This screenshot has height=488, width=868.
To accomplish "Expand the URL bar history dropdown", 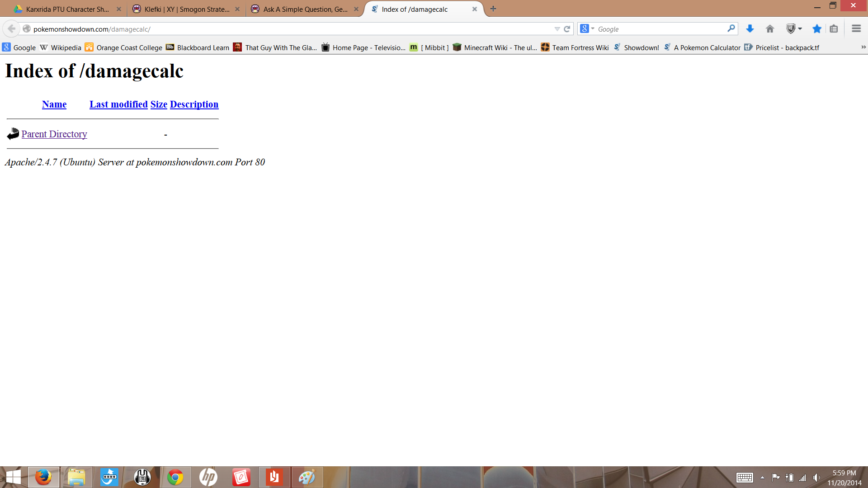I will click(x=557, y=29).
